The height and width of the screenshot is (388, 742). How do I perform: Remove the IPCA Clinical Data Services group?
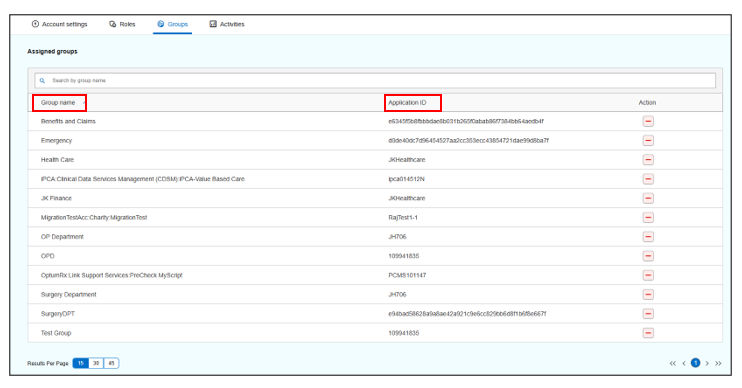coord(648,179)
